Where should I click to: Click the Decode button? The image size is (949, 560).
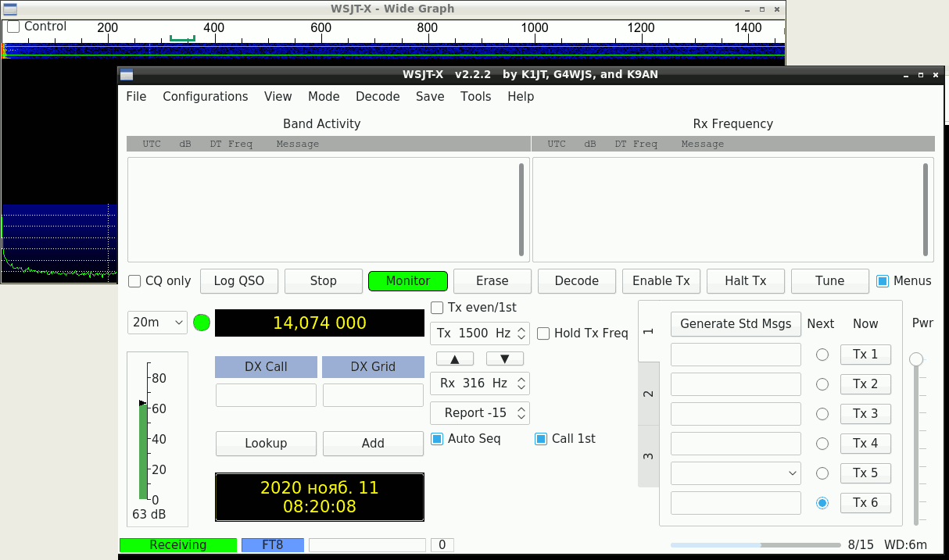click(577, 281)
